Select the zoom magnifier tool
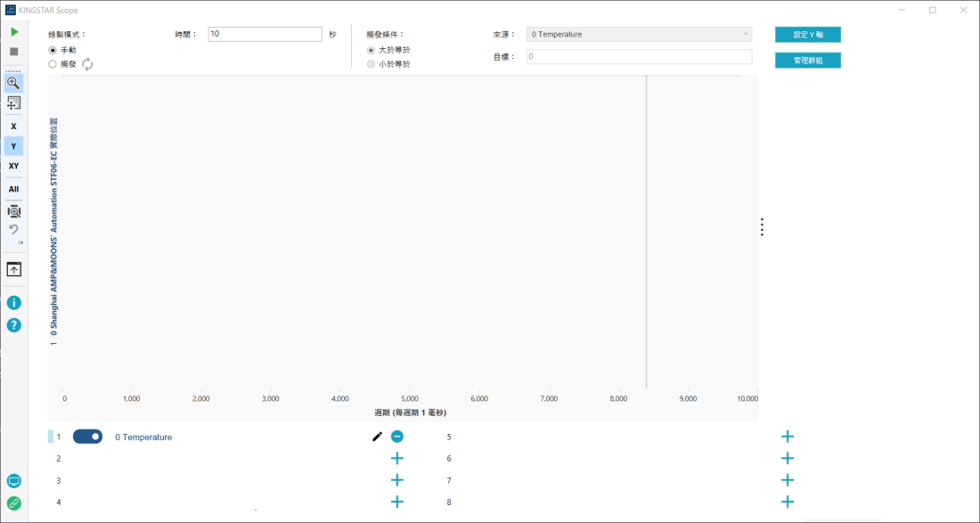The image size is (980, 523). pyautogui.click(x=13, y=83)
